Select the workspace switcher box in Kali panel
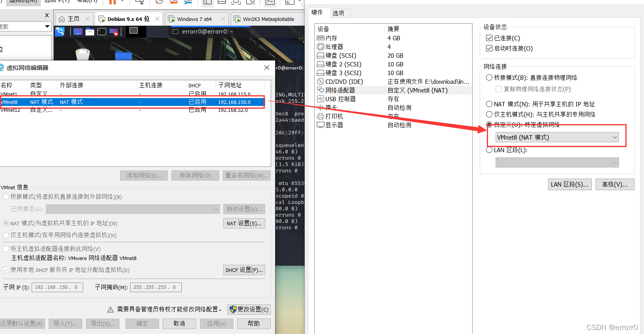The width and height of the screenshot is (644, 334). 134,30
